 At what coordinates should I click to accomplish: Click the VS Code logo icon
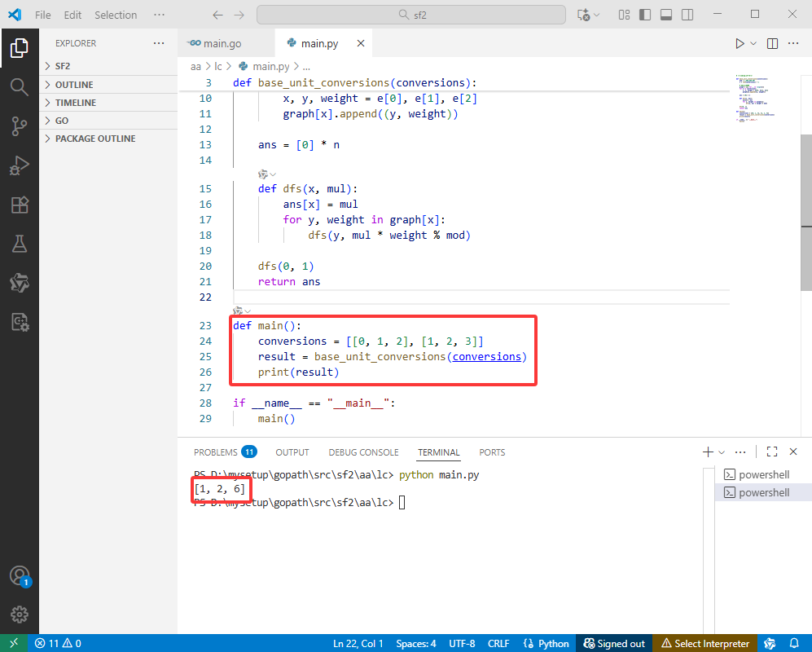(15, 15)
